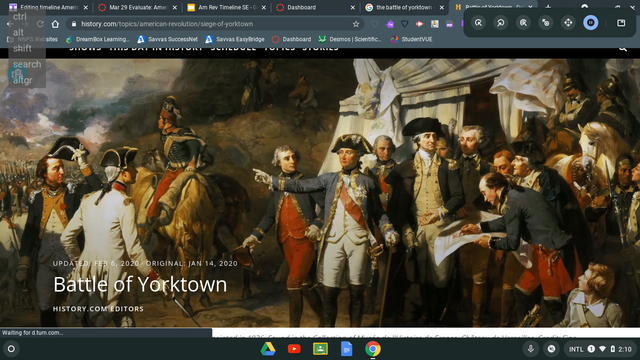Click the ctrl on-screen modifier key

click(x=20, y=17)
